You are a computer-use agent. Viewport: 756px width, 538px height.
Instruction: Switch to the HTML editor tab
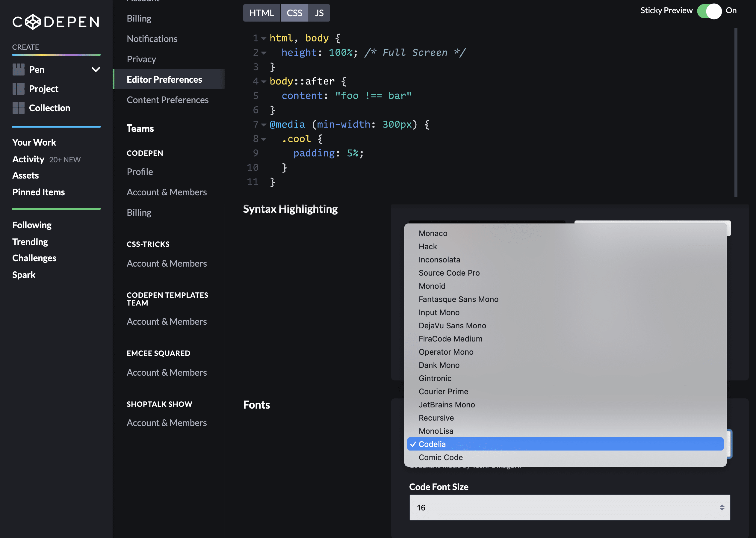261,13
